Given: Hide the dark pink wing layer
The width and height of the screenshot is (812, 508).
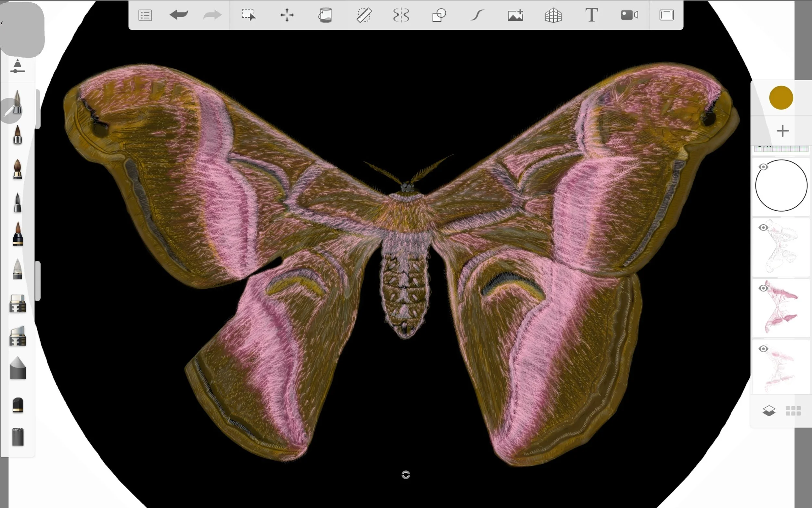Looking at the screenshot, I should point(763,288).
